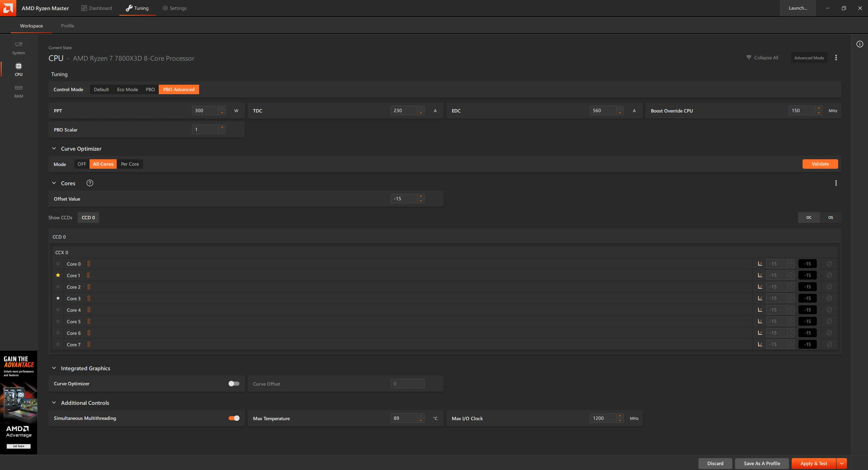Collapse the Curve Optimizer section

tap(54, 148)
